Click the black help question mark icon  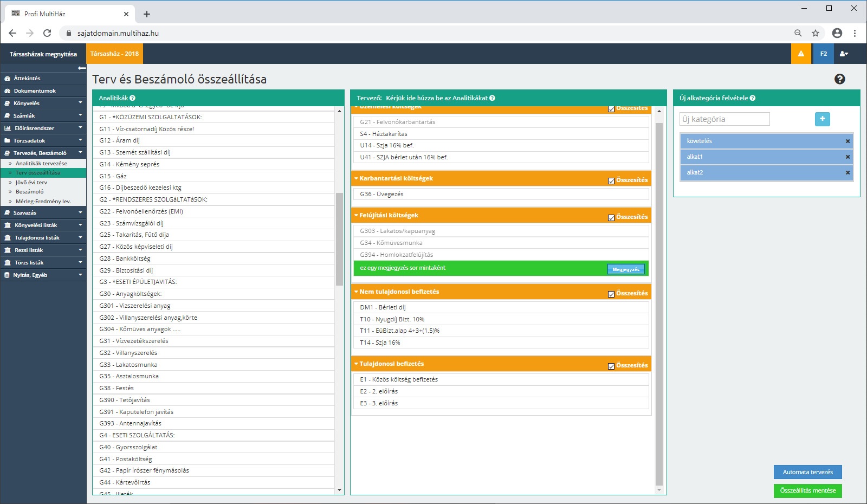click(839, 79)
